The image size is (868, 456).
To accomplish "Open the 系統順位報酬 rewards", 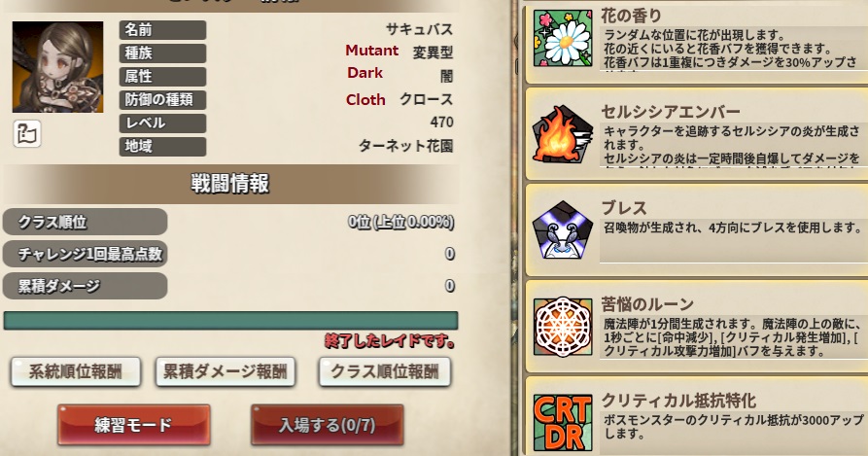I will pos(75,371).
